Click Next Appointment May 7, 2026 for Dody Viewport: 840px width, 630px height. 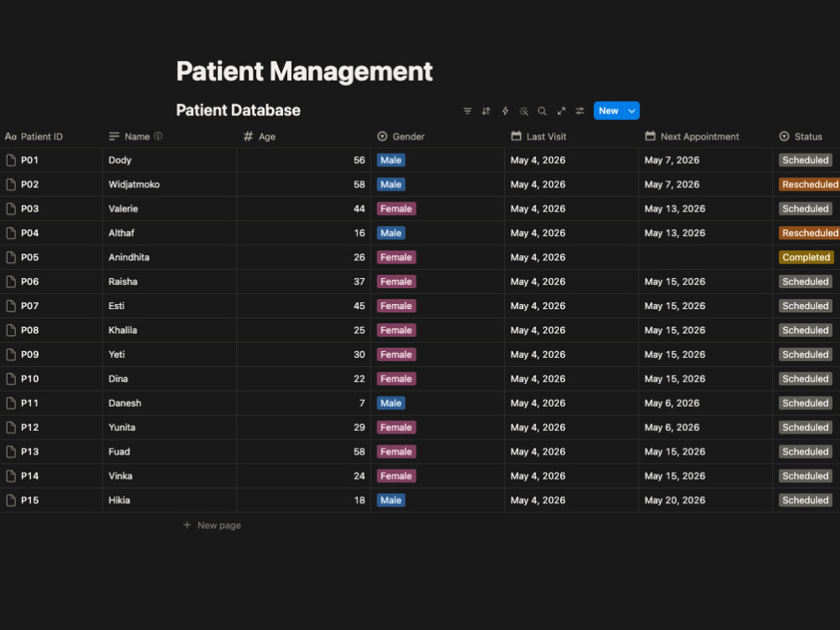coord(672,160)
